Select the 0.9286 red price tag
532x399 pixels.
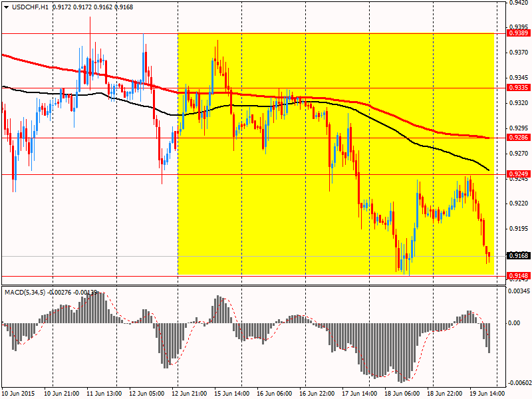518,138
